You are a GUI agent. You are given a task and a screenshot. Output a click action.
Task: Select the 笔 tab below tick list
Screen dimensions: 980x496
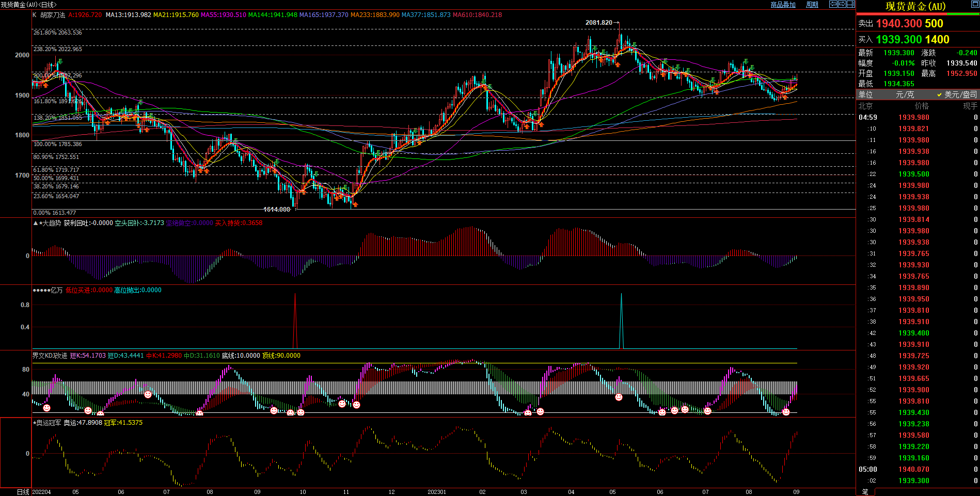(865, 492)
